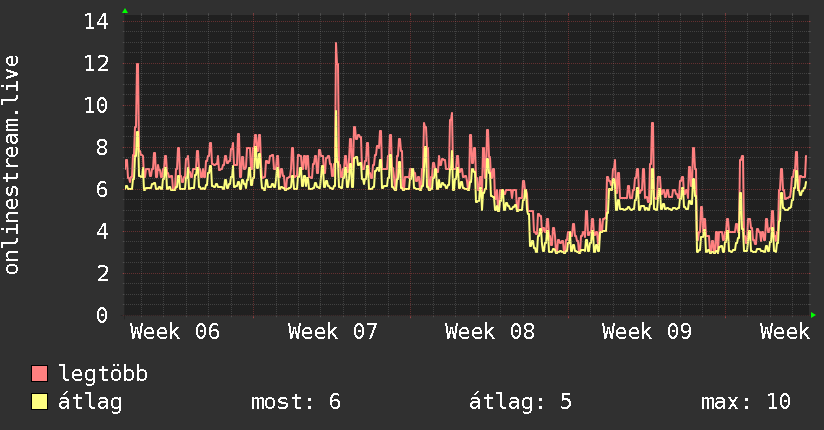Click the y-axis label 0
824x430 pixels.
102,315
